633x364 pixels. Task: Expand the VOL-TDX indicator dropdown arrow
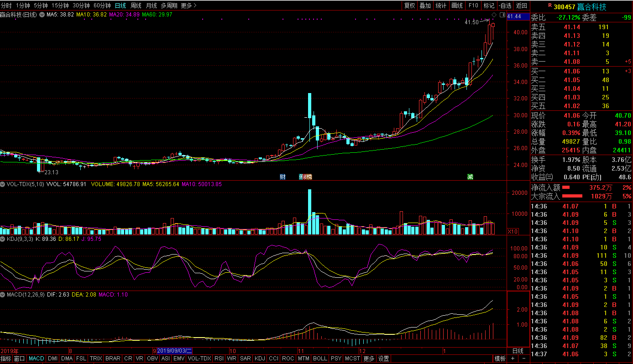coord(3,184)
